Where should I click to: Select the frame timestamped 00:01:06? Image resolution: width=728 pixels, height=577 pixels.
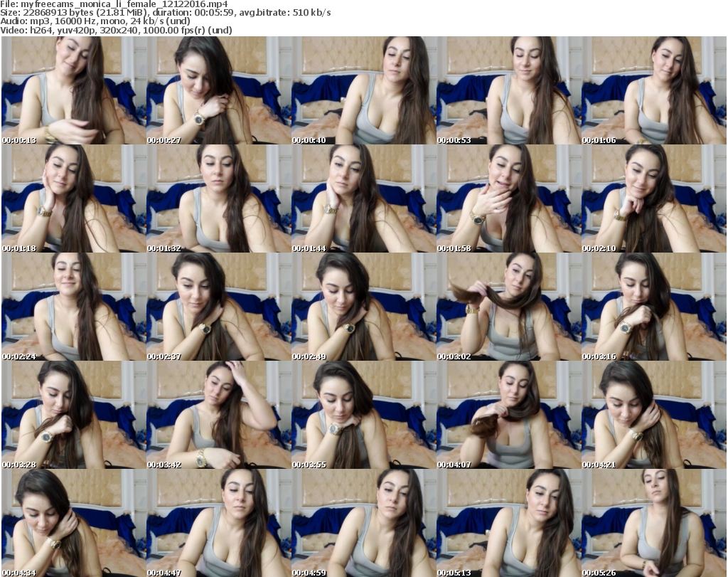click(x=653, y=90)
